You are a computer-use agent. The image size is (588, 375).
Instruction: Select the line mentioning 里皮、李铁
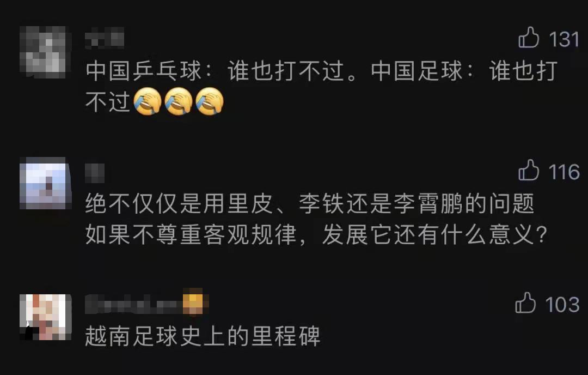point(310,204)
